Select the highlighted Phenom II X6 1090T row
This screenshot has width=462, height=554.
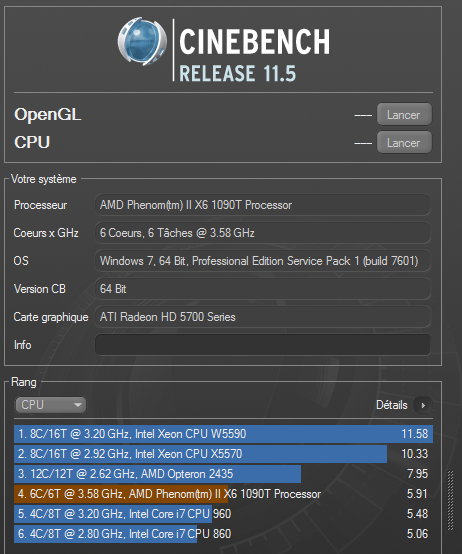click(223, 494)
